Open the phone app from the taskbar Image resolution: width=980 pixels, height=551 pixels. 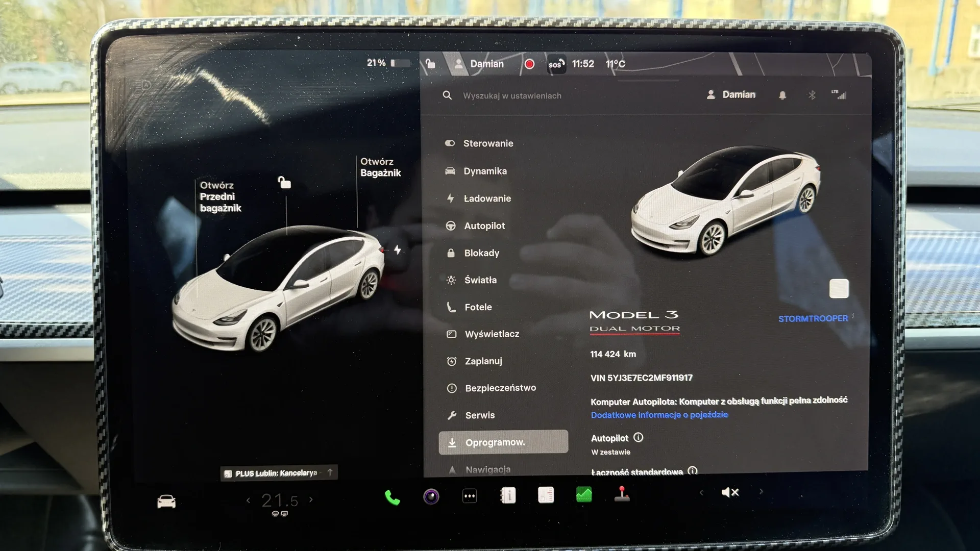[392, 495]
